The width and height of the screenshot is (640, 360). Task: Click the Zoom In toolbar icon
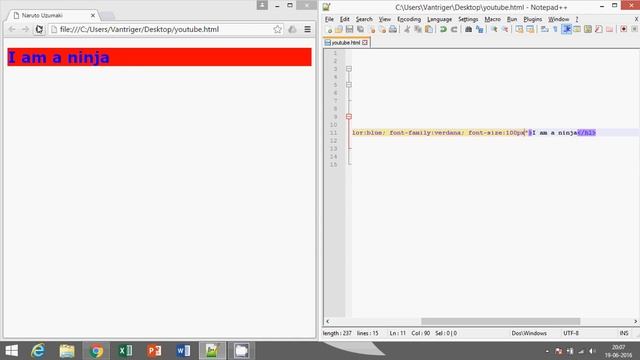click(494, 29)
